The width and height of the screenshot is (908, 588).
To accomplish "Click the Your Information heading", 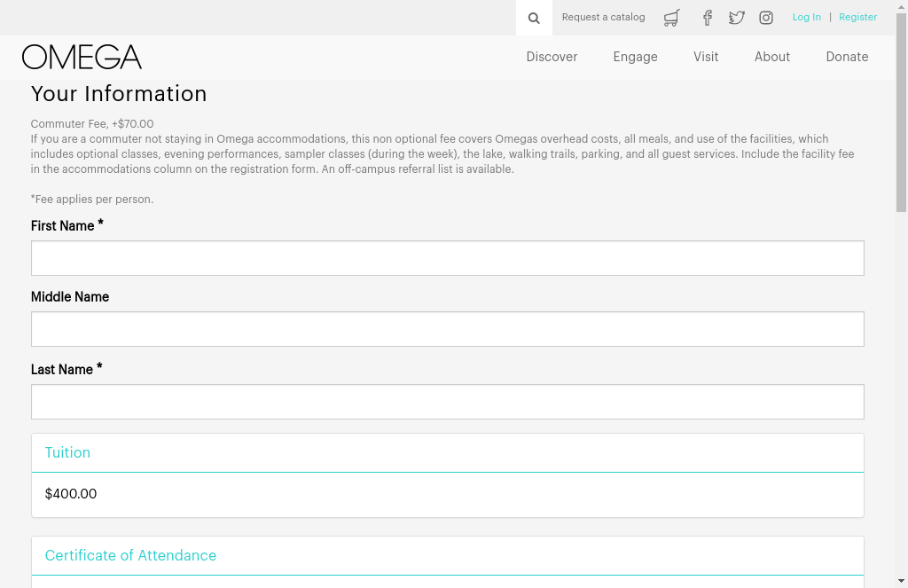I will pyautogui.click(x=119, y=94).
